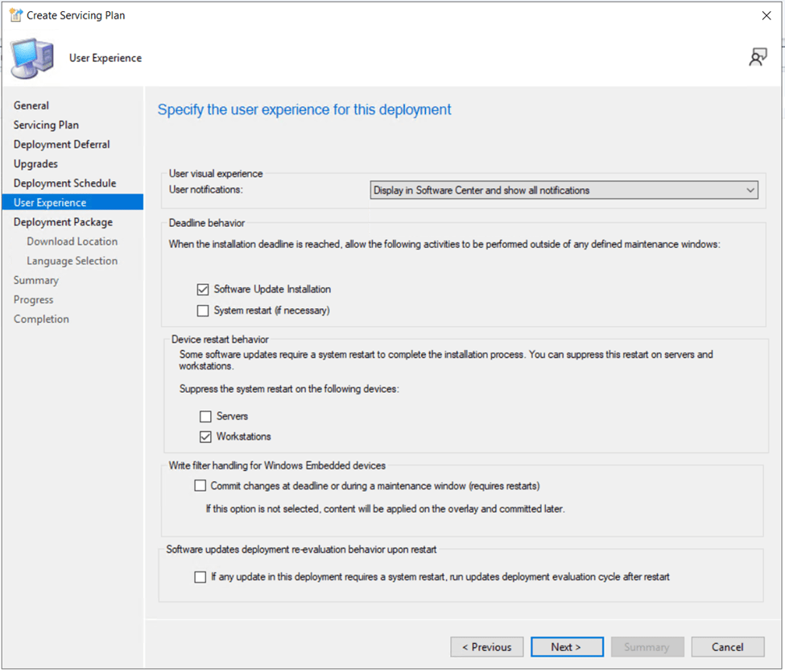Open the Servicing Plan wizard page
This screenshot has height=672, width=785.
click(x=46, y=125)
